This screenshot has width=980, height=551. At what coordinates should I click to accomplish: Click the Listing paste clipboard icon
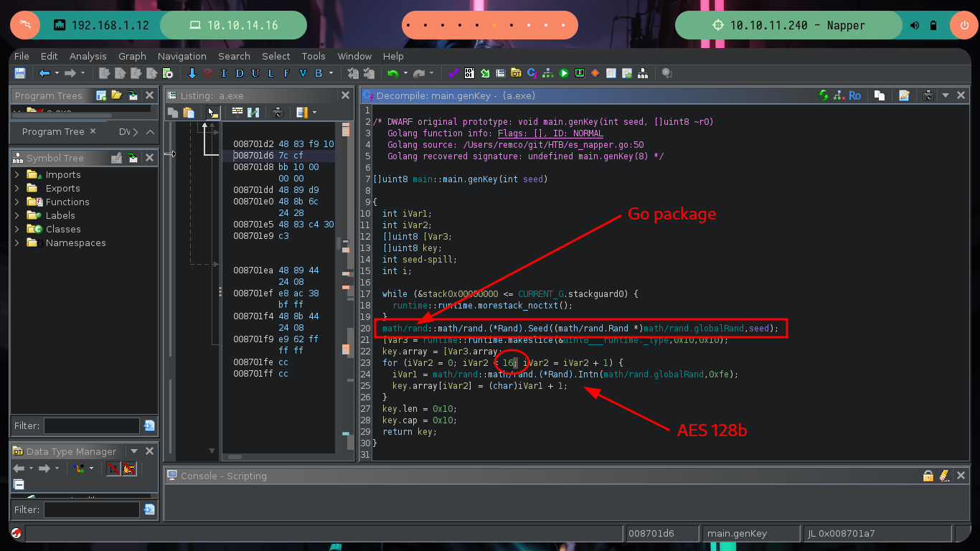pyautogui.click(x=189, y=113)
